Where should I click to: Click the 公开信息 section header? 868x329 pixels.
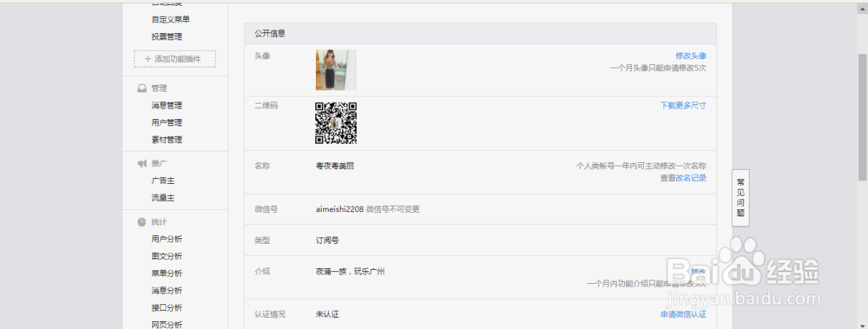481,33
